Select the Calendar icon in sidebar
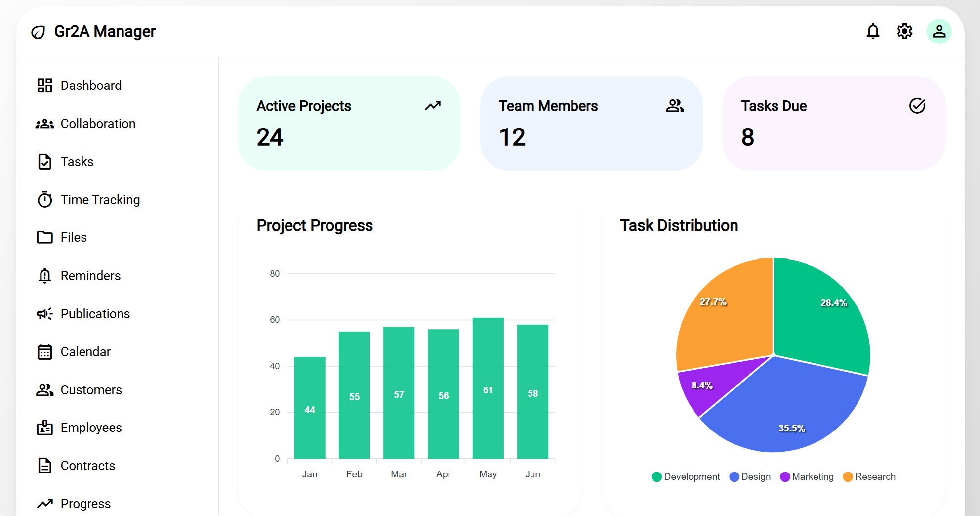Image resolution: width=980 pixels, height=516 pixels. coord(44,352)
